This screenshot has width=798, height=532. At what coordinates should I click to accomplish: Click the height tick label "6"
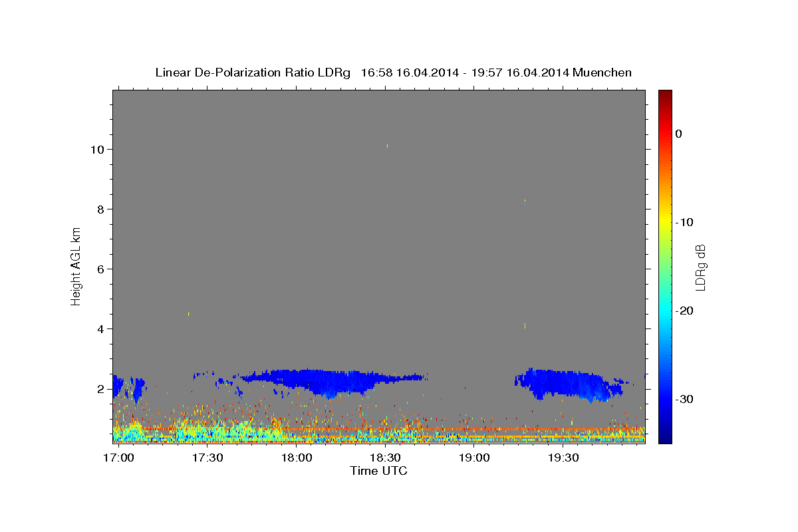(102, 269)
